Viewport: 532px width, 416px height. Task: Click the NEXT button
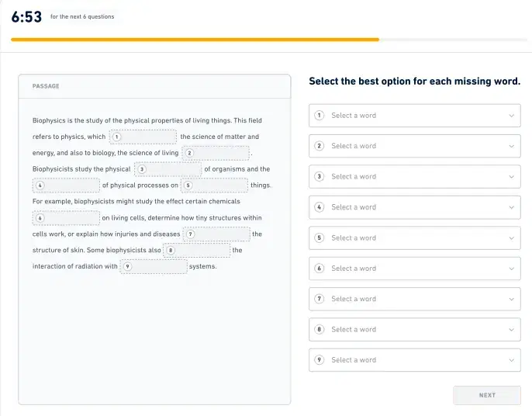(486, 395)
